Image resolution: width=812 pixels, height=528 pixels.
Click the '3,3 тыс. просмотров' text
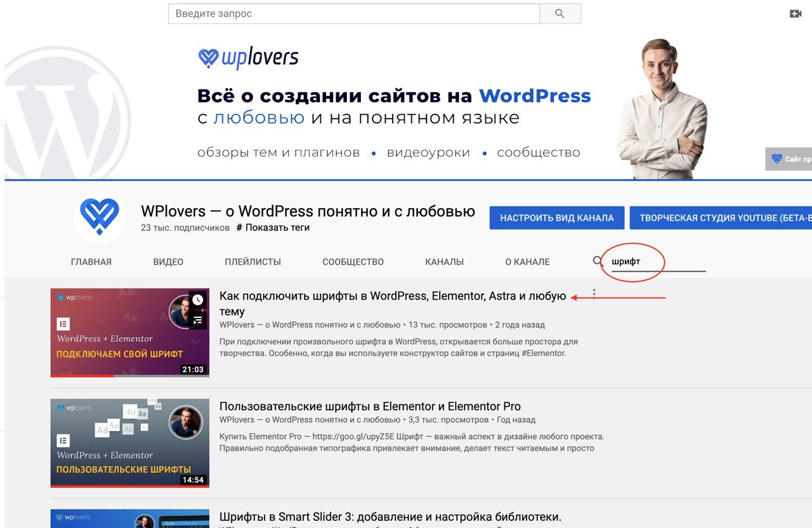tap(449, 419)
